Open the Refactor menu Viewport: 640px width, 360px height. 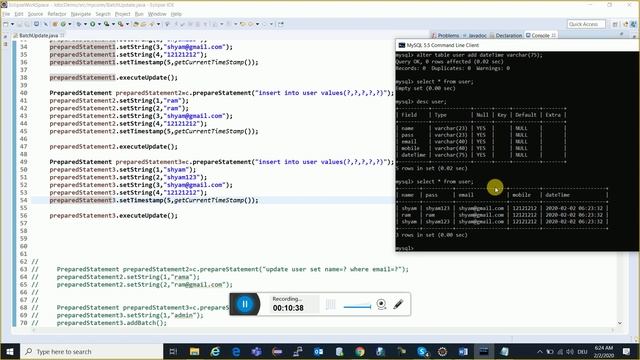57,14
